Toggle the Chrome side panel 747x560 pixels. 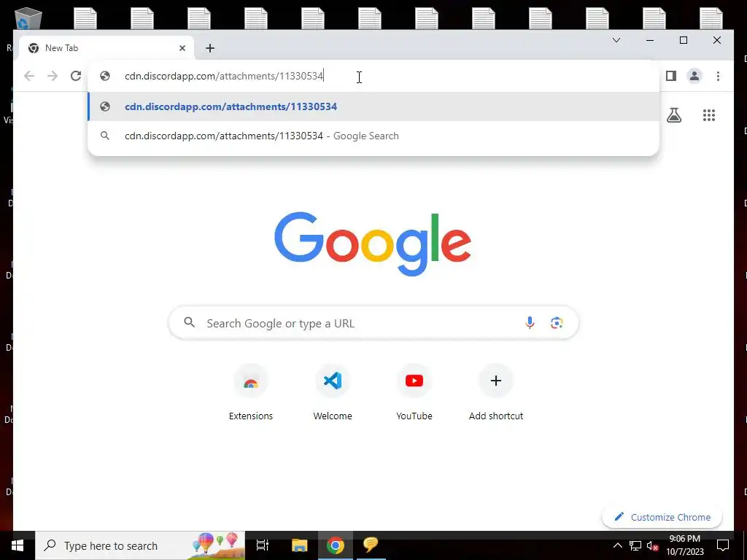coord(671,76)
